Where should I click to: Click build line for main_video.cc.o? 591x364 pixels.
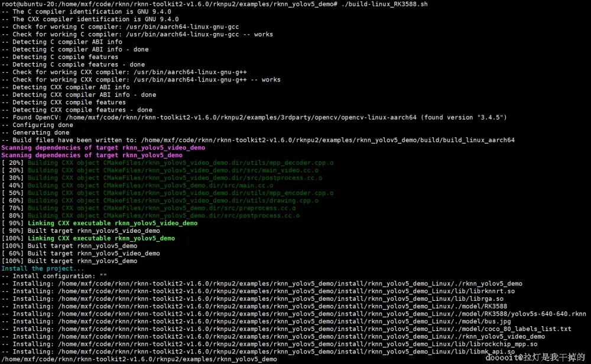tap(160, 170)
